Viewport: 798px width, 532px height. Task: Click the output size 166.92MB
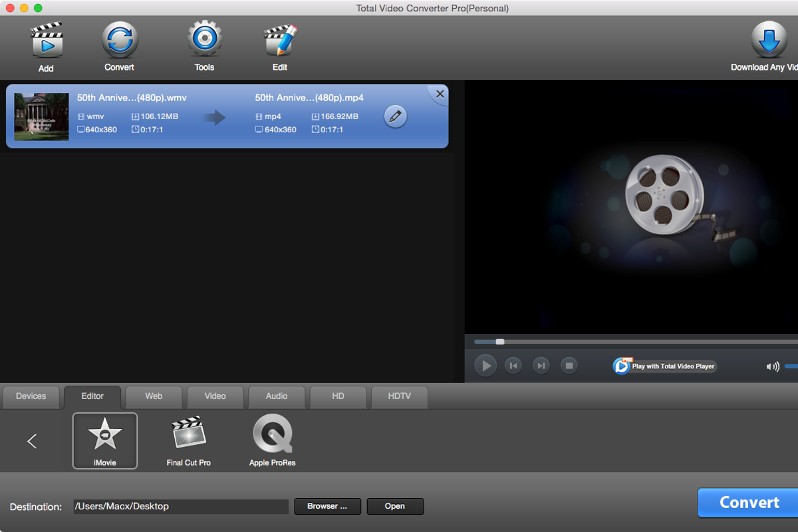tap(339, 116)
